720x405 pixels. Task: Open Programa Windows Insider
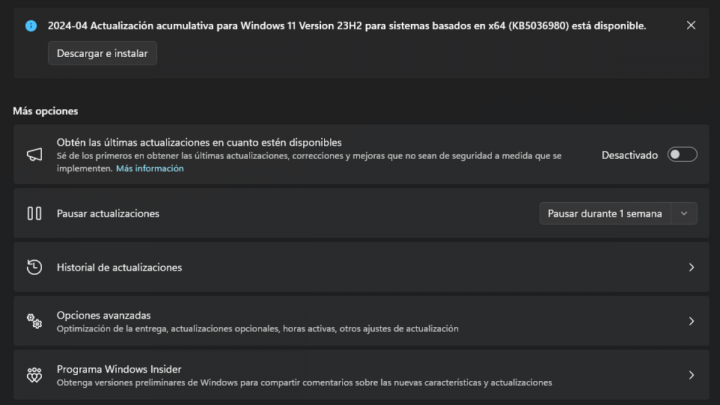tap(361, 375)
